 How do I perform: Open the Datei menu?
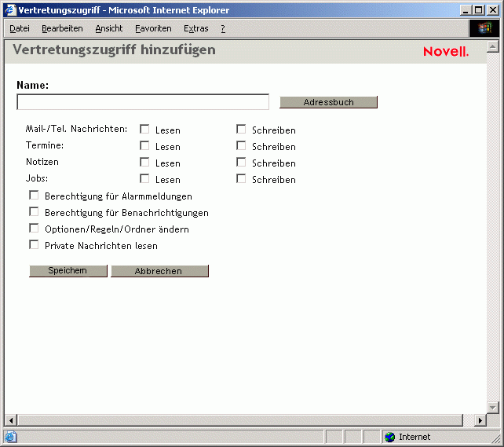20,28
